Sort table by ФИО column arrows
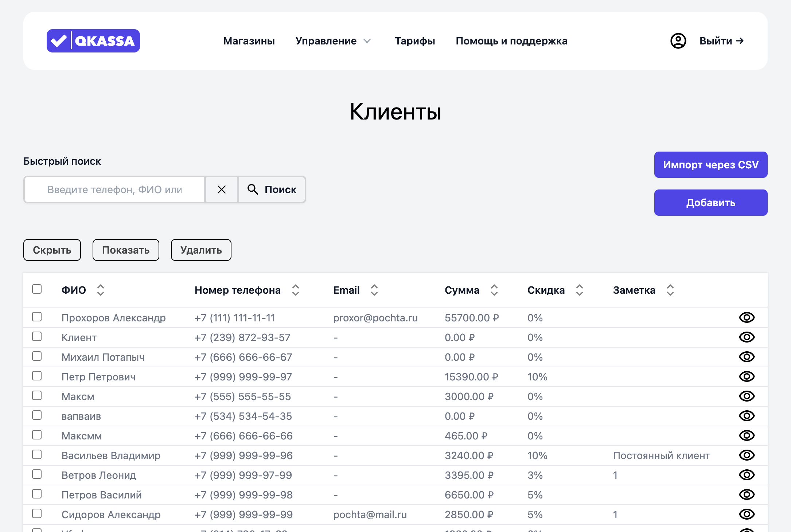This screenshot has width=791, height=532. (101, 290)
